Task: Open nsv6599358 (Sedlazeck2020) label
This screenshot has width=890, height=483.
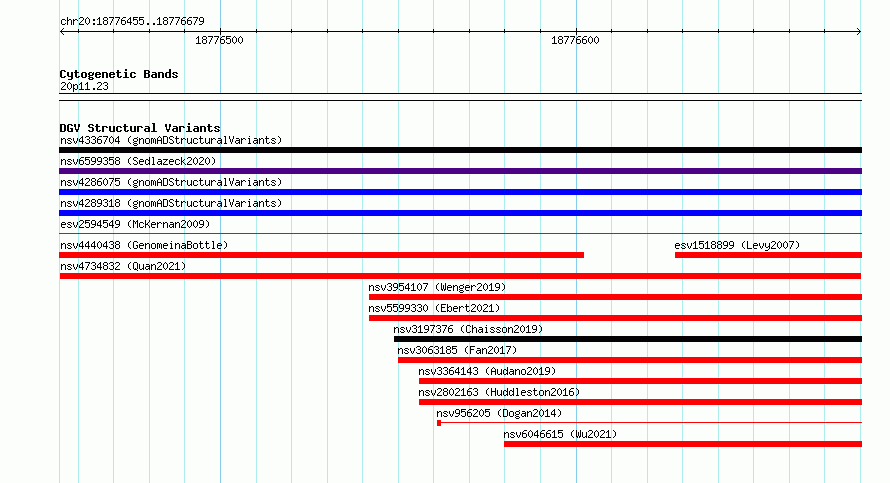Action: coord(138,161)
